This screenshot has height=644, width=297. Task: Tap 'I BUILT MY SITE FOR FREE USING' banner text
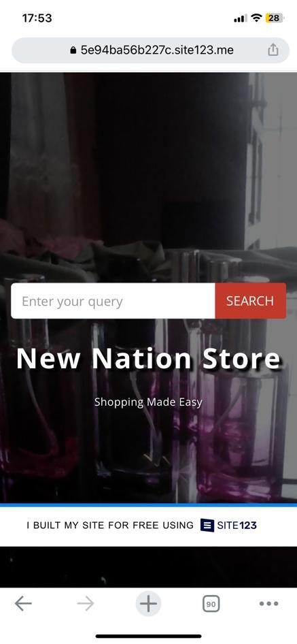coord(110,525)
